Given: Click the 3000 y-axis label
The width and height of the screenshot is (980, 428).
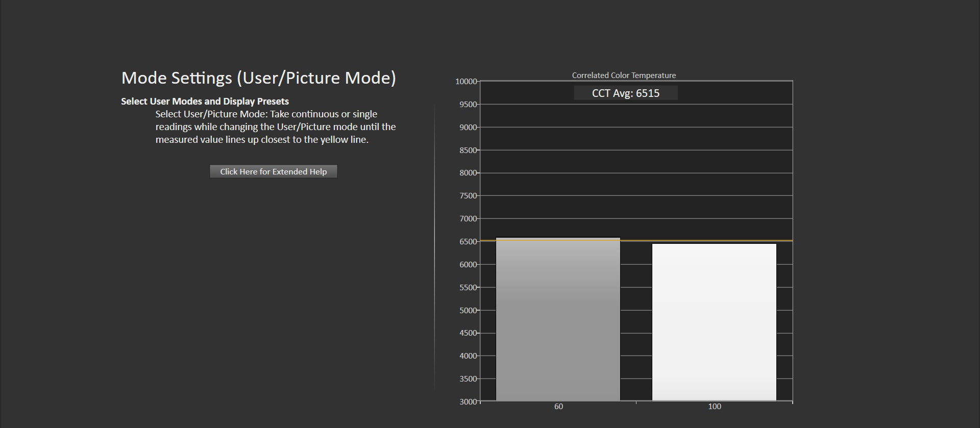Looking at the screenshot, I should click(468, 402).
